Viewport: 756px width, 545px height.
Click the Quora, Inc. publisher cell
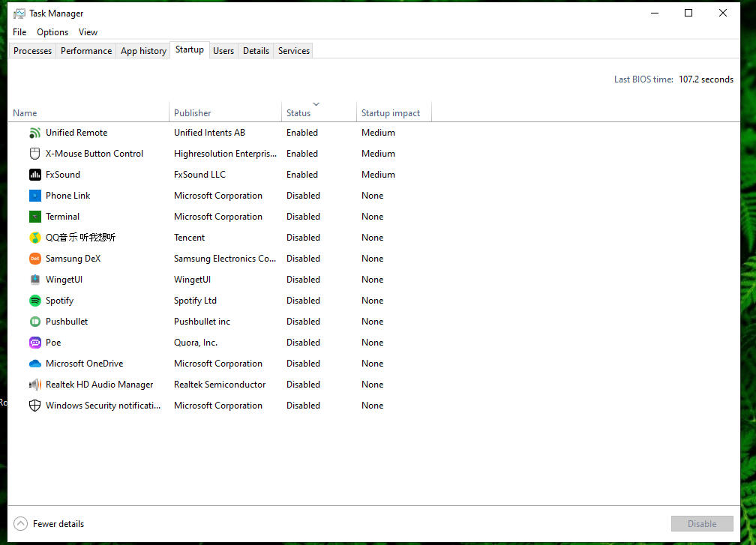click(x=196, y=343)
